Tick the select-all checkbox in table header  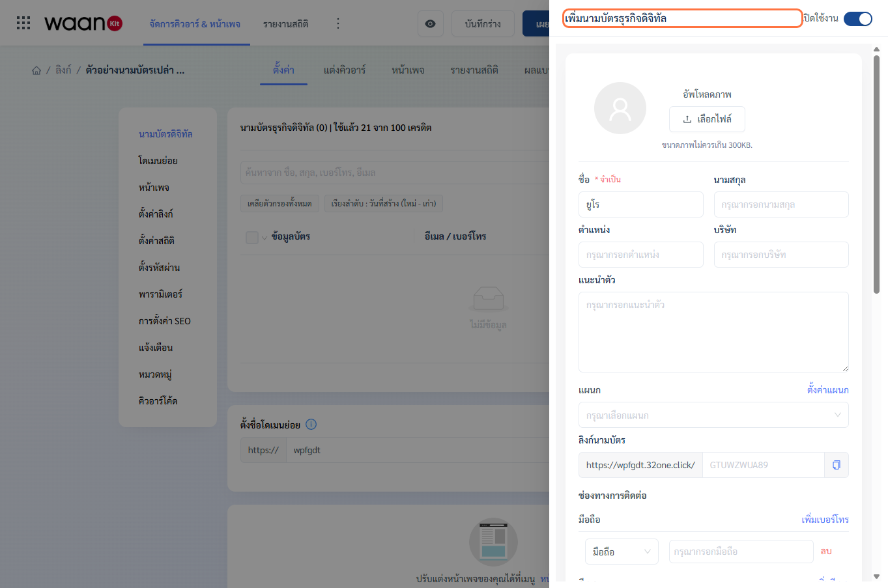tap(252, 237)
